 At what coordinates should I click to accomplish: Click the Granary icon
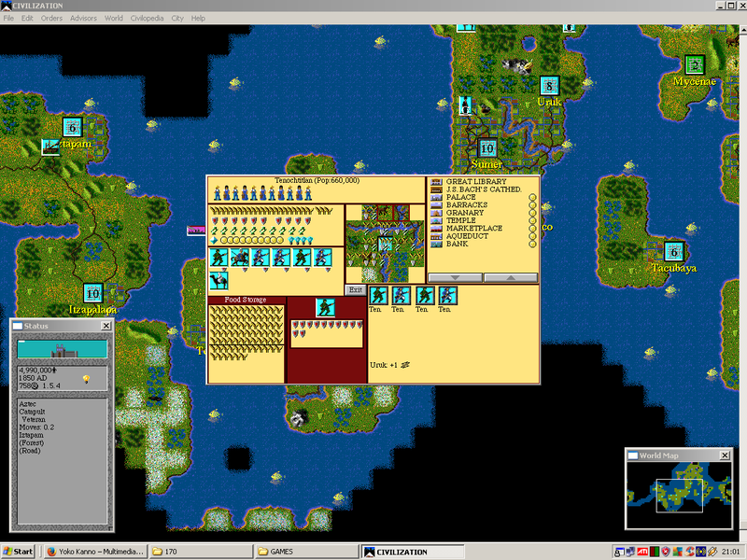pyautogui.click(x=436, y=213)
